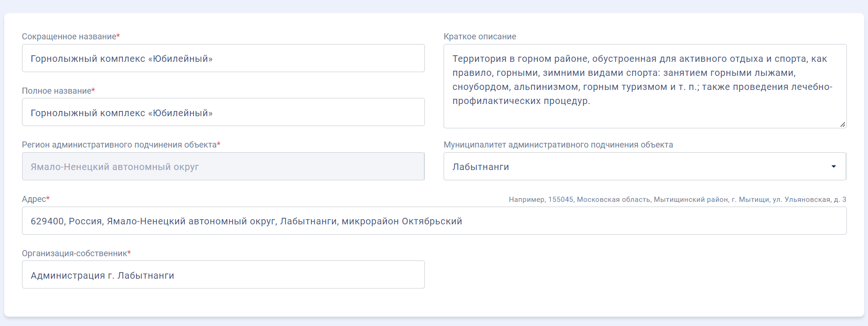The height and width of the screenshot is (326, 868).
Task: Click the Организация-собственник input field
Action: click(x=223, y=274)
